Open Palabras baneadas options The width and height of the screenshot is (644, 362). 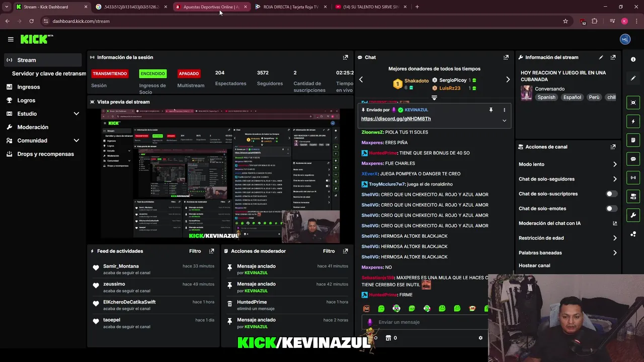pyautogui.click(x=568, y=253)
